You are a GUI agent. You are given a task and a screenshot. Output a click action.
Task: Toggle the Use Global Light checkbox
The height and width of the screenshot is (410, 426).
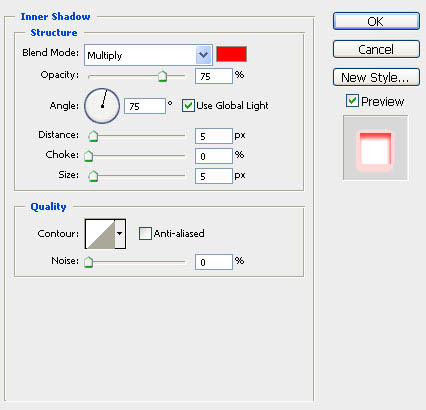(x=188, y=106)
